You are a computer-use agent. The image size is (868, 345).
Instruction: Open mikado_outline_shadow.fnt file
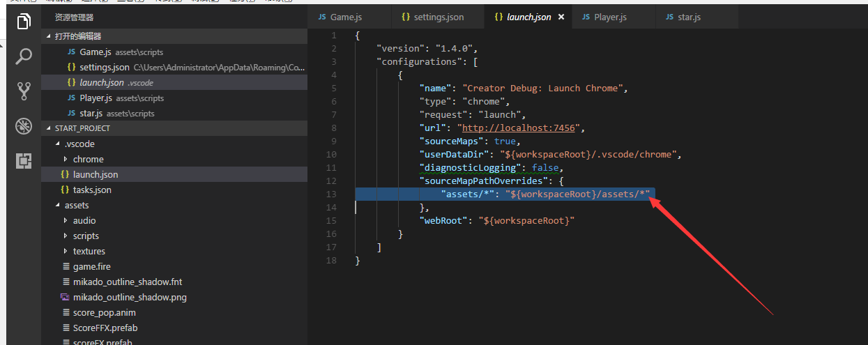click(x=174, y=282)
